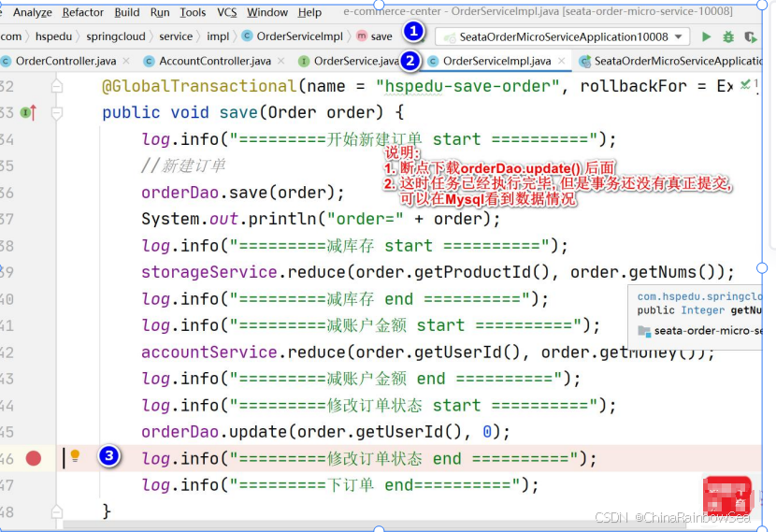
Task: Click the com.hspedu.springcloud link in tooltip
Action: click(699, 296)
